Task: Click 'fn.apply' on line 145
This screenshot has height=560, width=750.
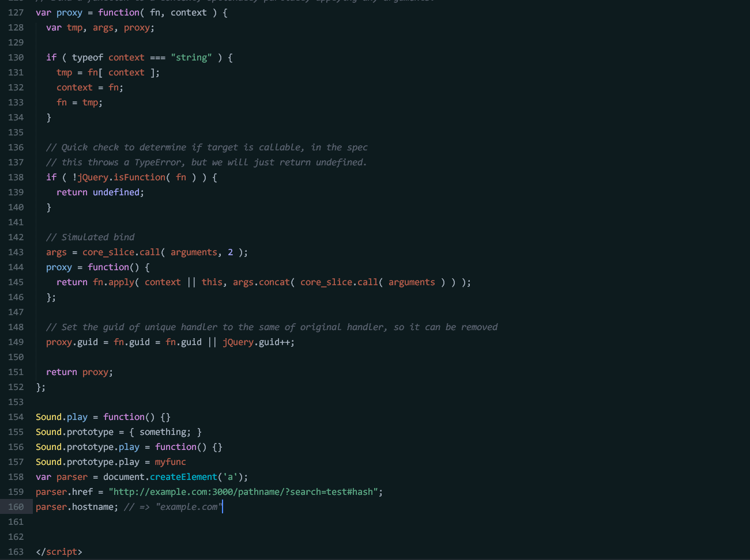Action: pos(113,282)
